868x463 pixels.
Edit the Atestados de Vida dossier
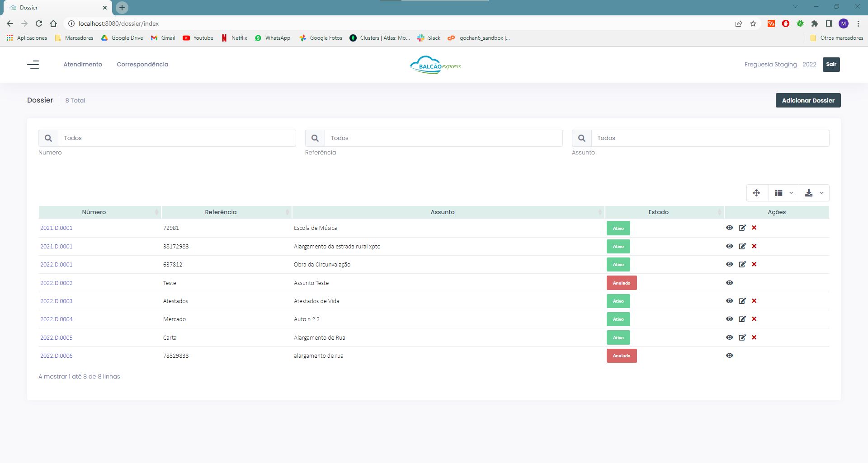pos(742,301)
